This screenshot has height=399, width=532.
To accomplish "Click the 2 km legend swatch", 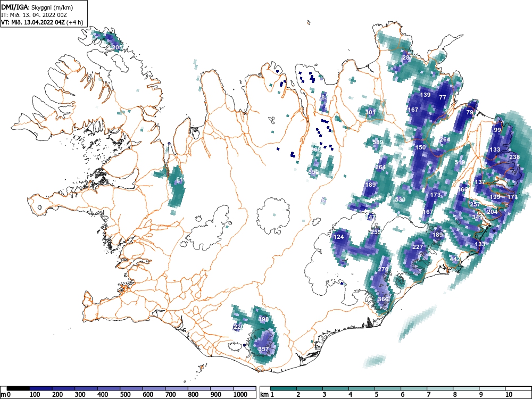I will 310,388.
